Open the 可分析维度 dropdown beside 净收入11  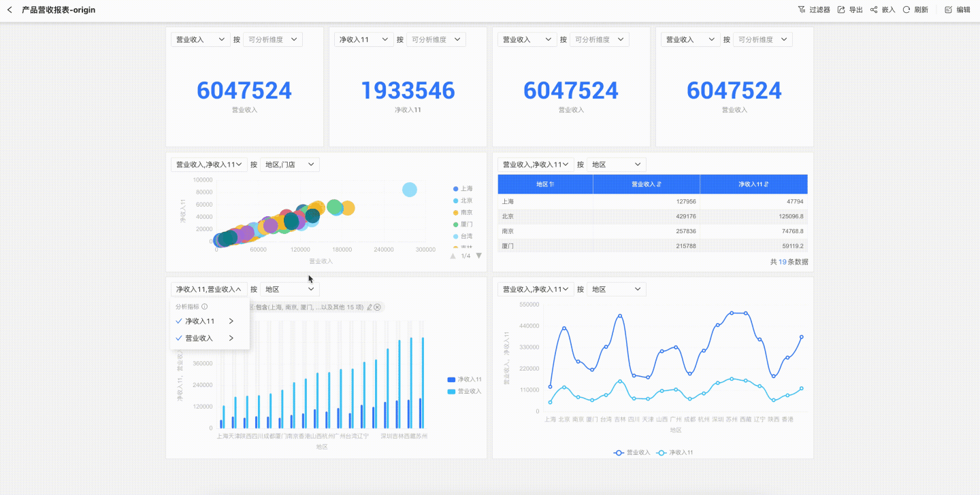click(x=436, y=39)
